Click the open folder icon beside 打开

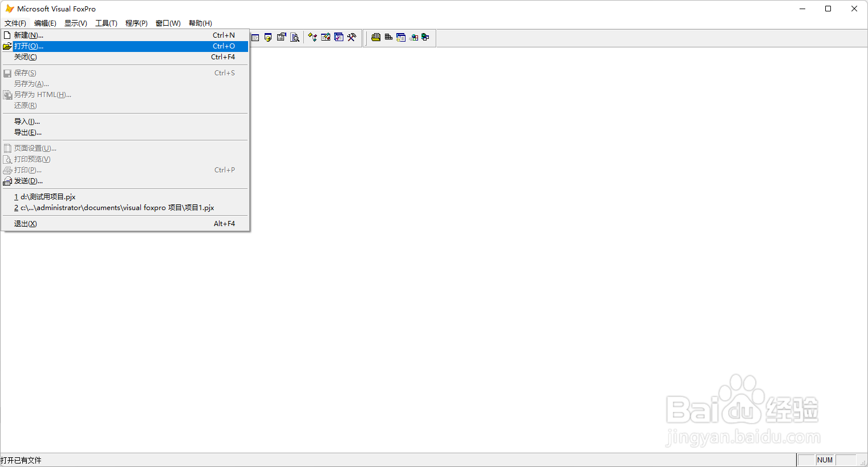7,46
